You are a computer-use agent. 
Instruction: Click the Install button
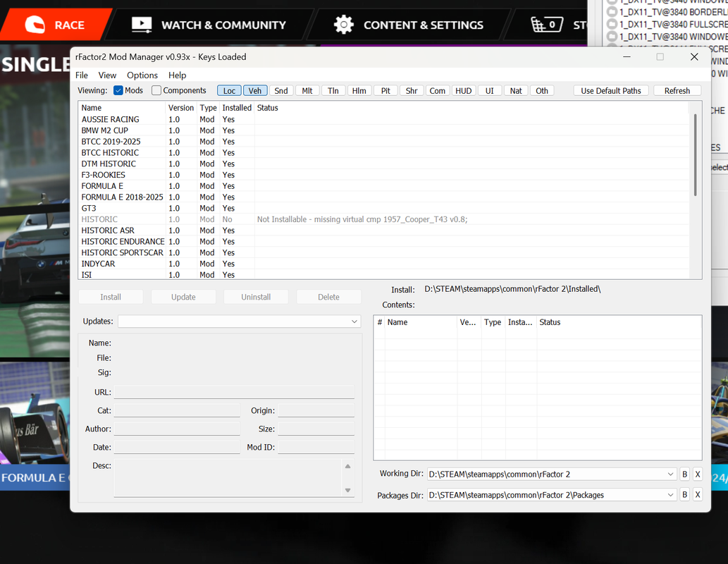click(111, 297)
